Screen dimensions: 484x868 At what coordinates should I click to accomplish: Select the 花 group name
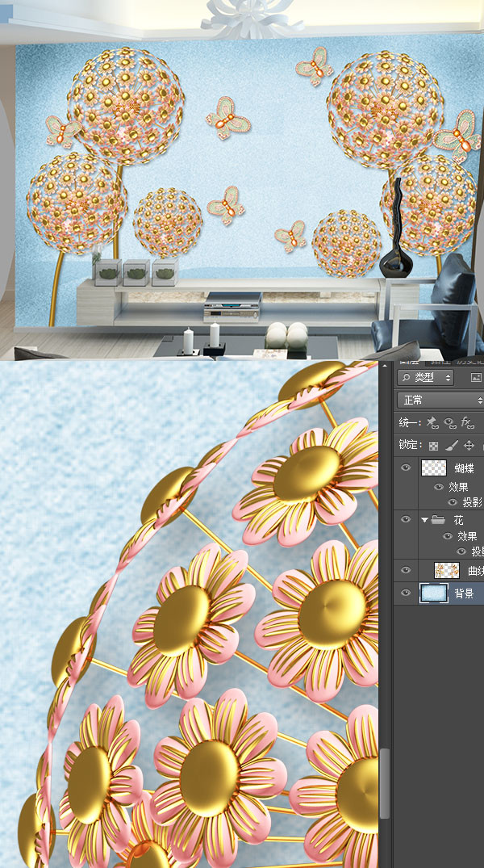click(x=458, y=520)
